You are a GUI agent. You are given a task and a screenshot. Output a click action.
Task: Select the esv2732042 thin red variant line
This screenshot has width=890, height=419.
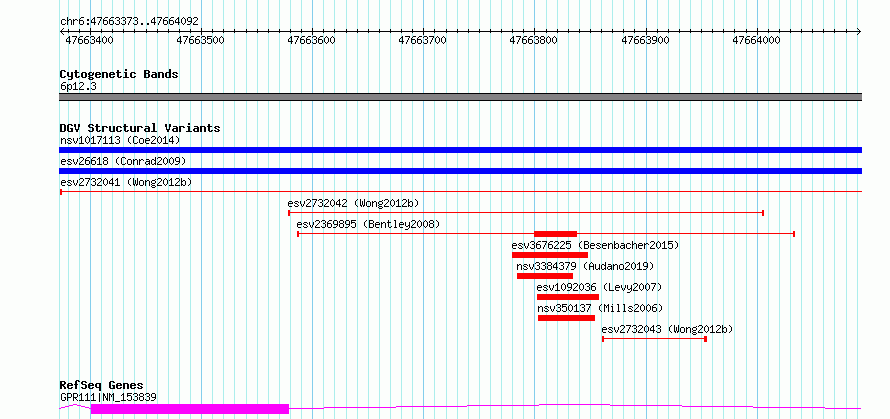pos(526,213)
